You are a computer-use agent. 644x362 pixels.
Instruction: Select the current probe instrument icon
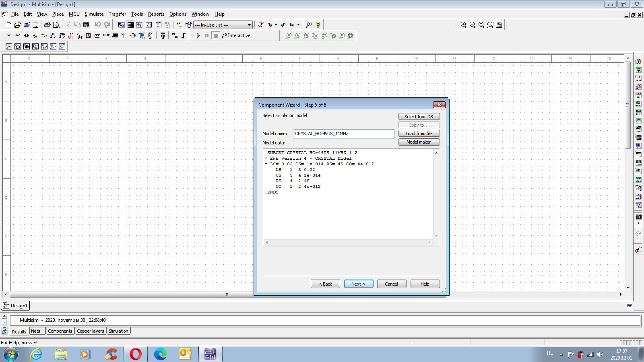pos(638,250)
